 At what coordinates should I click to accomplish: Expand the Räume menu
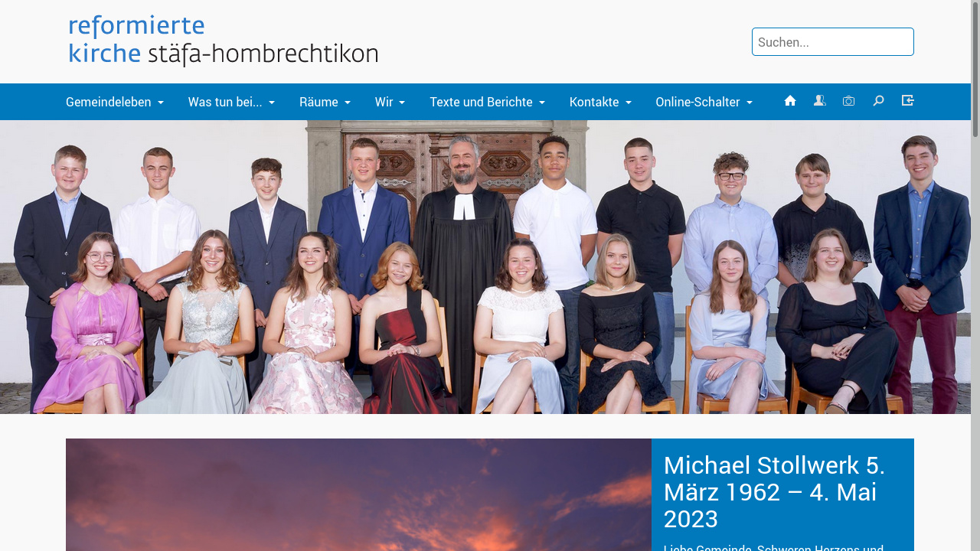tap(325, 102)
